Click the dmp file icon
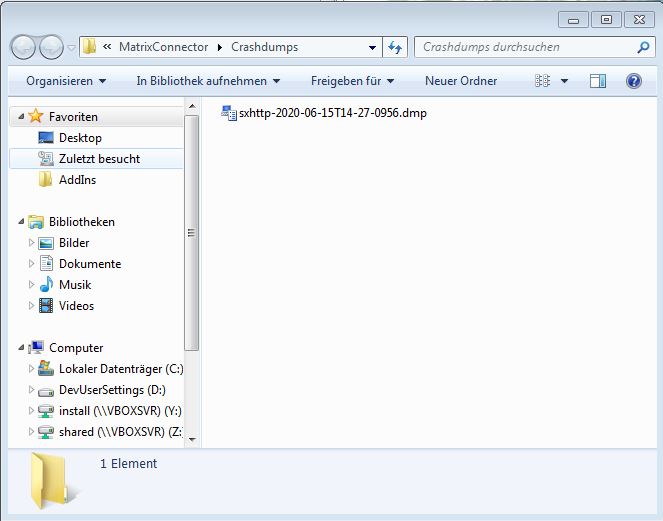 229,113
